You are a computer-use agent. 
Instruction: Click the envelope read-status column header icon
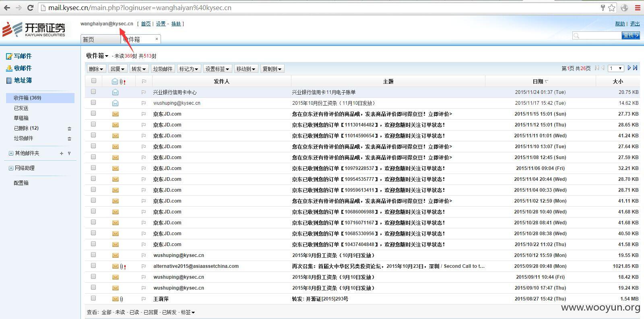click(x=115, y=81)
